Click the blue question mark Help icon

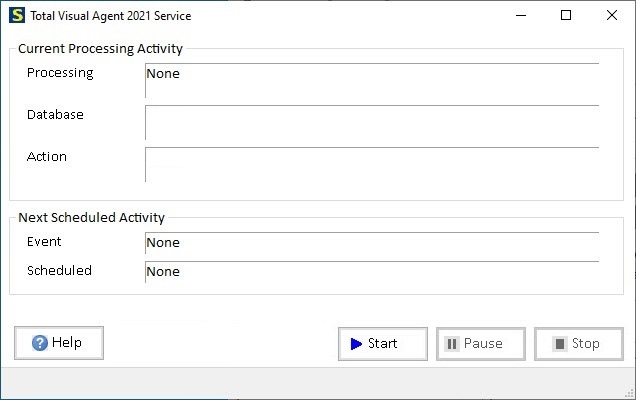click(x=40, y=343)
